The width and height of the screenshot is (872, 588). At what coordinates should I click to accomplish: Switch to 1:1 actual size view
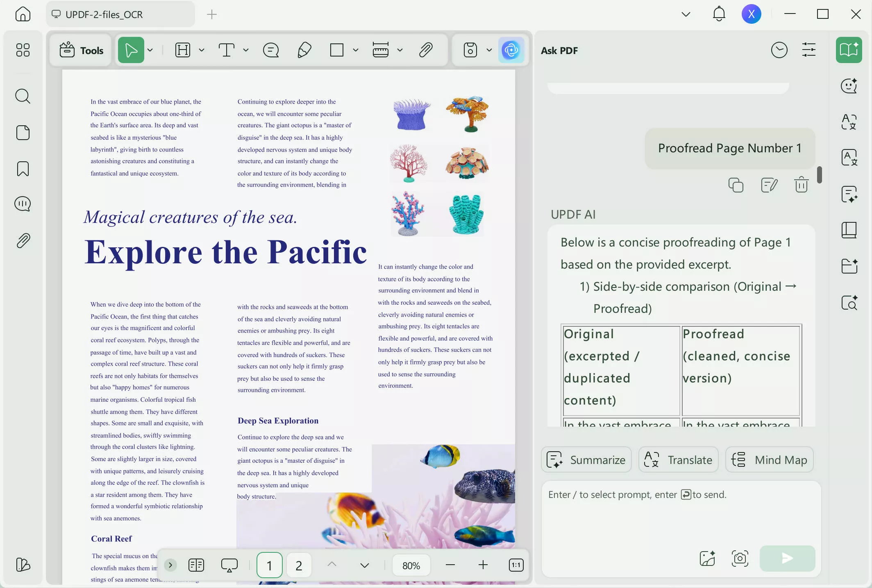coord(515,565)
